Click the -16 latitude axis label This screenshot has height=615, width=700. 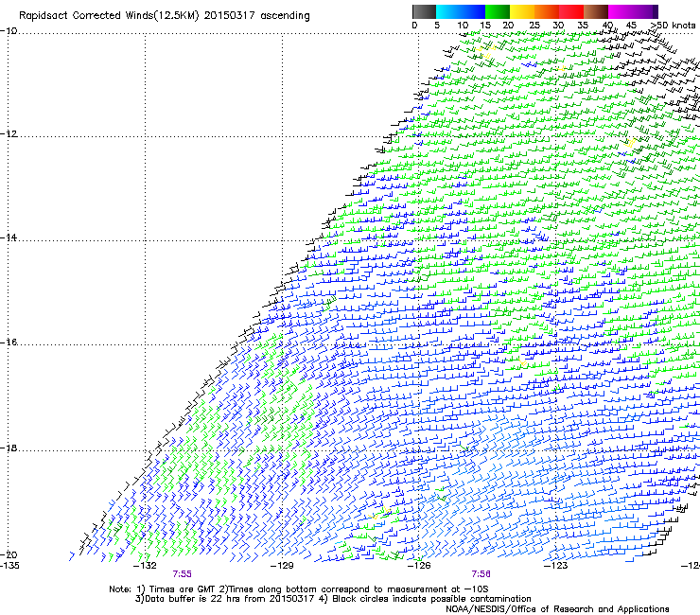[x=9, y=343]
